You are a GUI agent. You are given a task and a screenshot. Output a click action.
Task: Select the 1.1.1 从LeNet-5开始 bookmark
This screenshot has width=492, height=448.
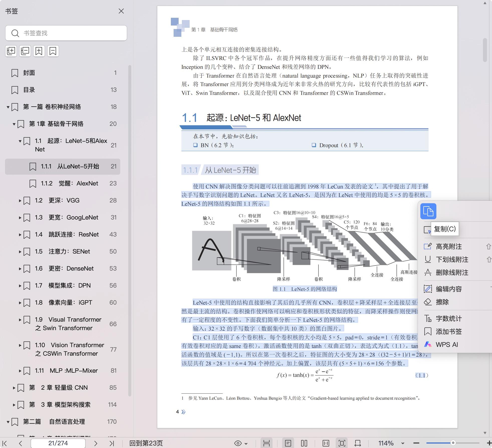63,166
